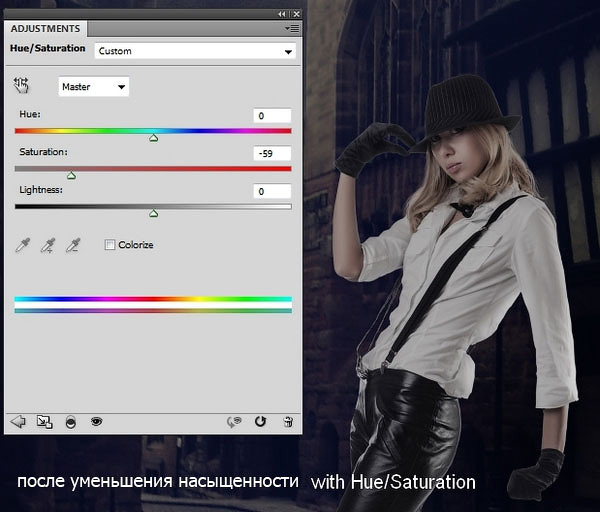This screenshot has height=512, width=600.
Task: Select the on-image targeted adjustment hand tool
Action: click(21, 85)
